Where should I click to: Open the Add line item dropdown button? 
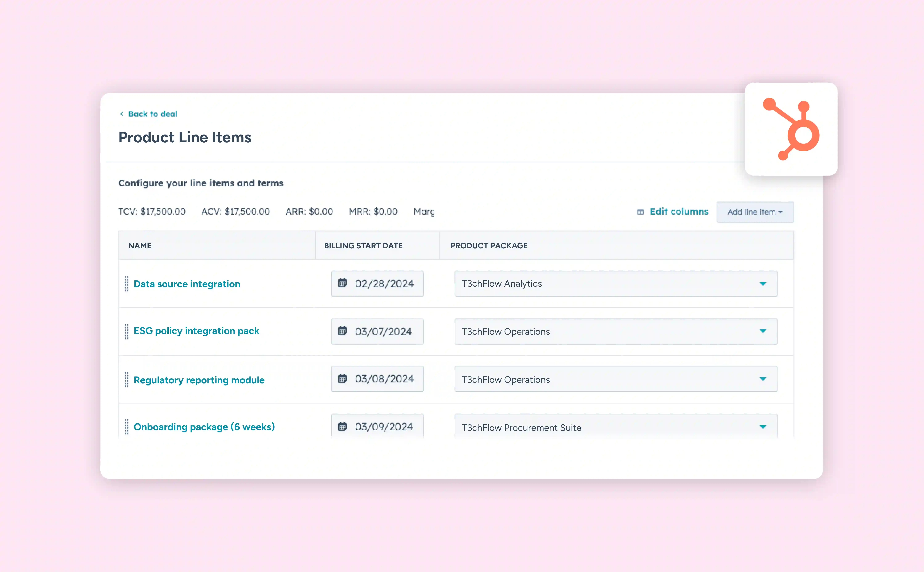(755, 212)
